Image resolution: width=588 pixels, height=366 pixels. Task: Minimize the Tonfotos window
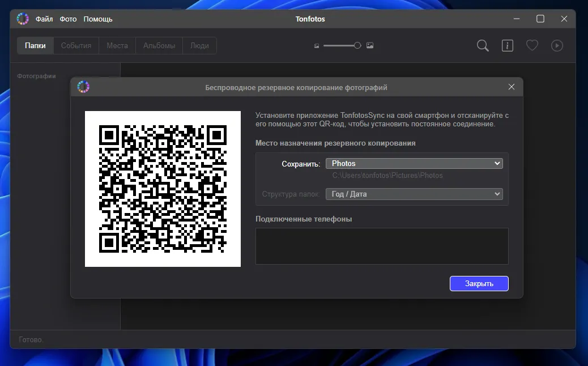point(517,19)
